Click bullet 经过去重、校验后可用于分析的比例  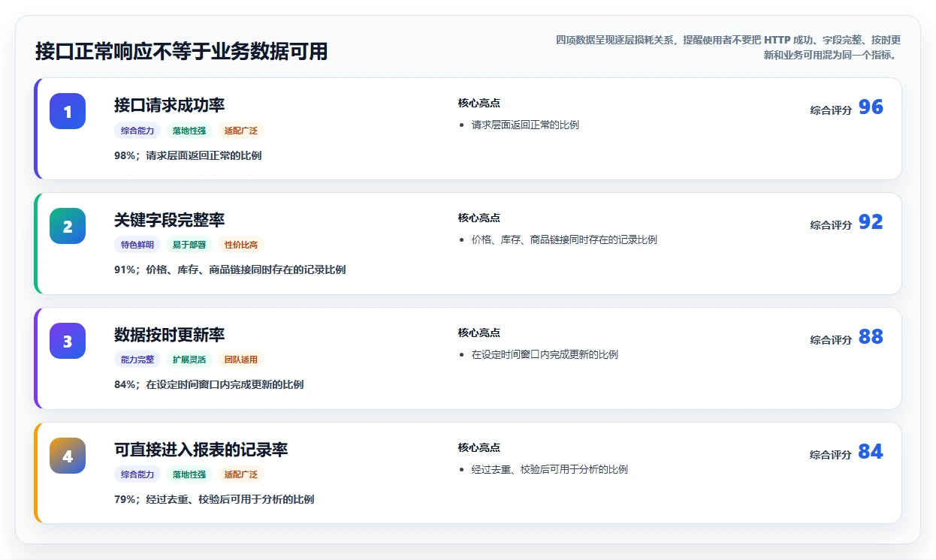(550, 469)
